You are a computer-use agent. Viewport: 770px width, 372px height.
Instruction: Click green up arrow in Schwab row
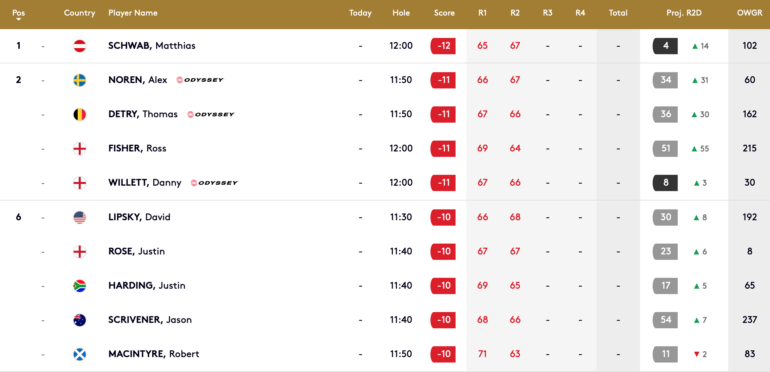695,46
